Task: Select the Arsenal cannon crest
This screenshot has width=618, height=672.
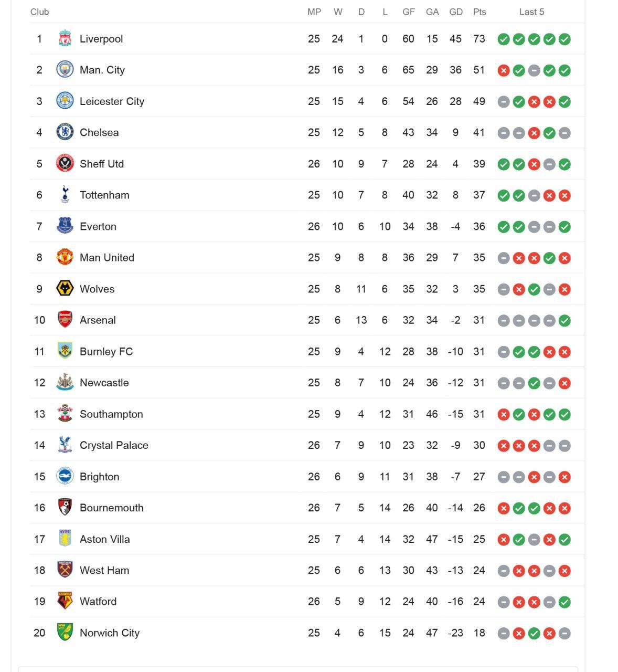Action: pyautogui.click(x=65, y=320)
